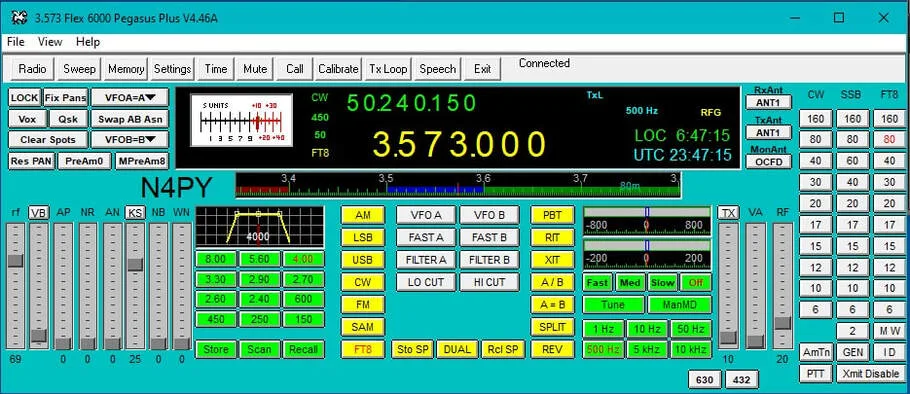Toggle XIT
The height and width of the screenshot is (394, 910).
(x=552, y=260)
